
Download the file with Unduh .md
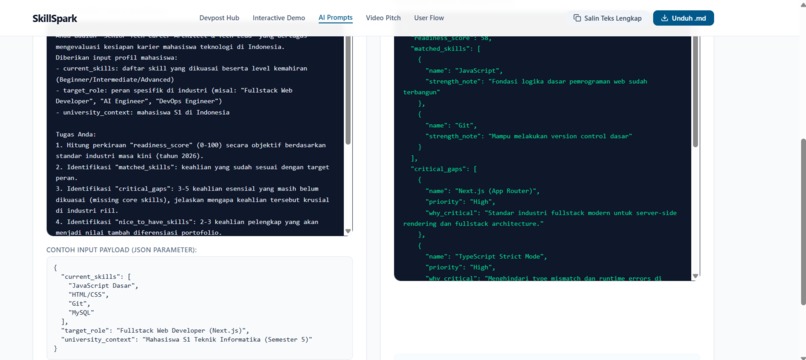683,18
